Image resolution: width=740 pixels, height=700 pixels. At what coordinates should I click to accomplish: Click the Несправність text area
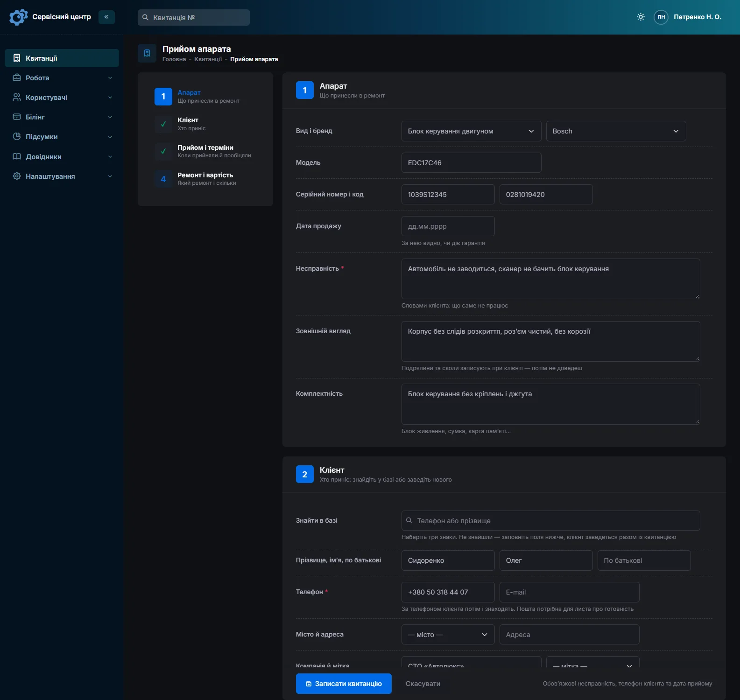[550, 279]
